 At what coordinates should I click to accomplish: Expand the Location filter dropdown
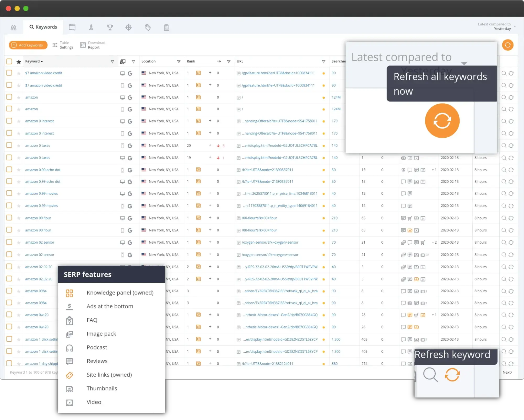[179, 61]
